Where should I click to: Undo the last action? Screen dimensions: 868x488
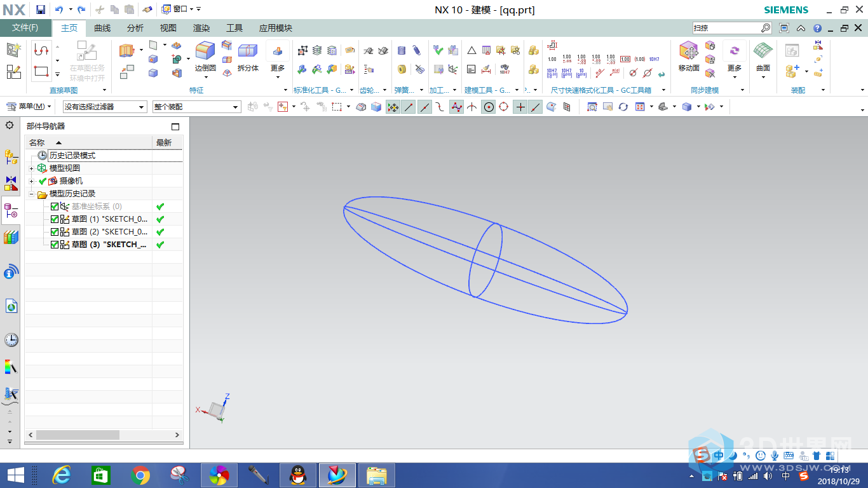click(x=59, y=10)
